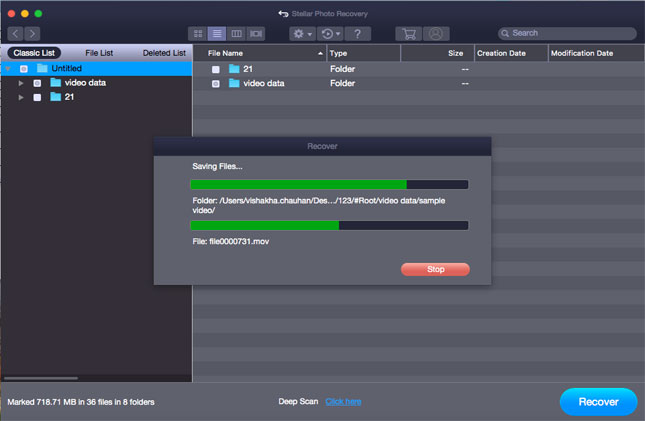Click the Folder type cell for 21

tap(342, 69)
